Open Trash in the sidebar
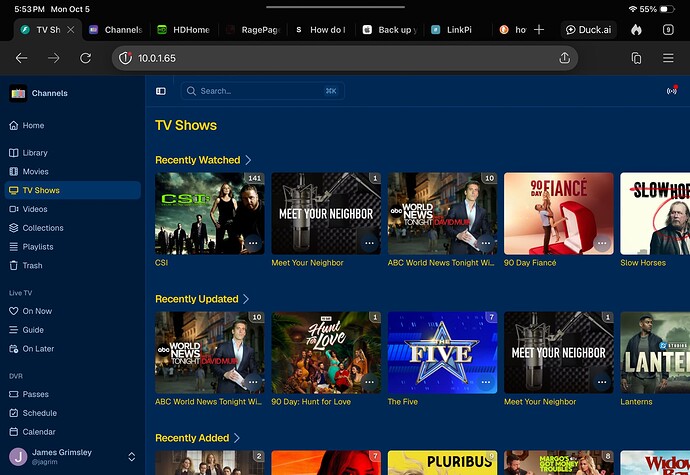The width and height of the screenshot is (690, 475). point(73,265)
